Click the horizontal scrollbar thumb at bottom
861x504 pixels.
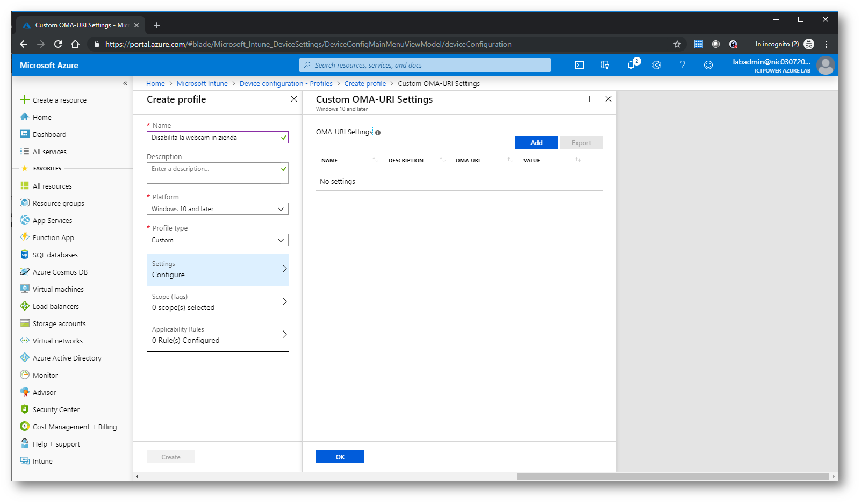pyautogui.click(x=672, y=476)
